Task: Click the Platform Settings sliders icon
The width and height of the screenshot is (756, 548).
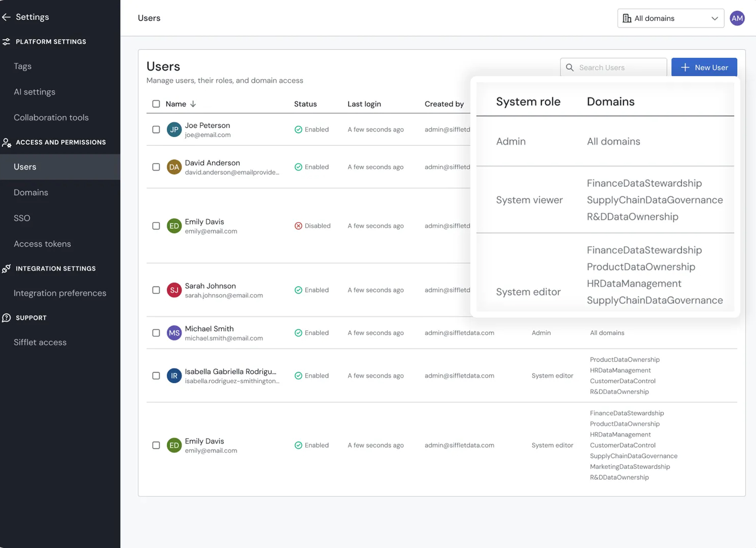Action: pyautogui.click(x=6, y=42)
